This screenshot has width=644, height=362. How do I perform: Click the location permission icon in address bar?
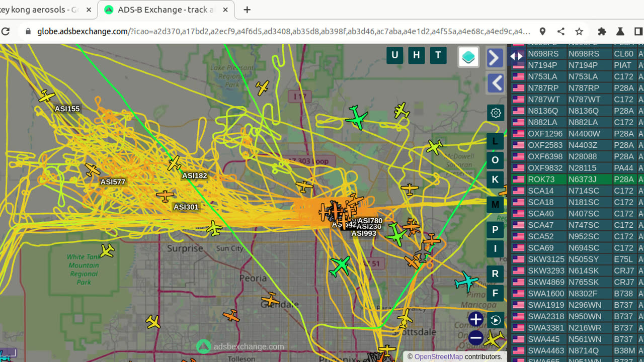(x=542, y=31)
